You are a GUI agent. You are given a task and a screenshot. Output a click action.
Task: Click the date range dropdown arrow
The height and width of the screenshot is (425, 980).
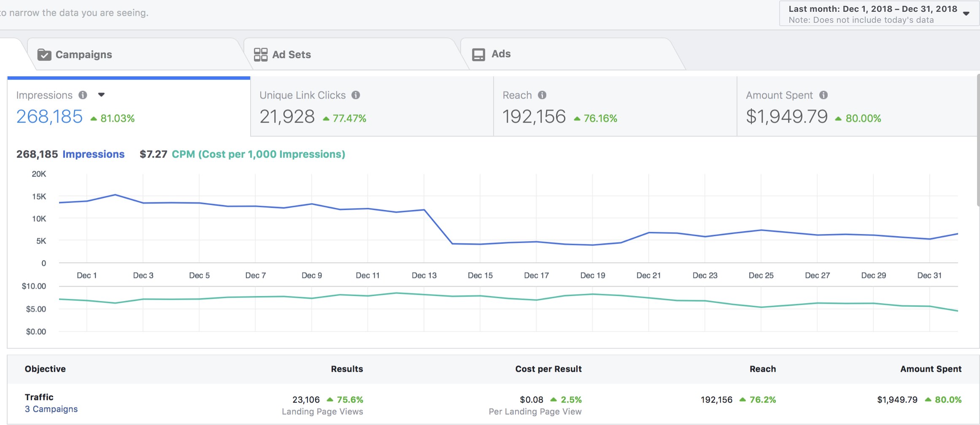coord(966,13)
